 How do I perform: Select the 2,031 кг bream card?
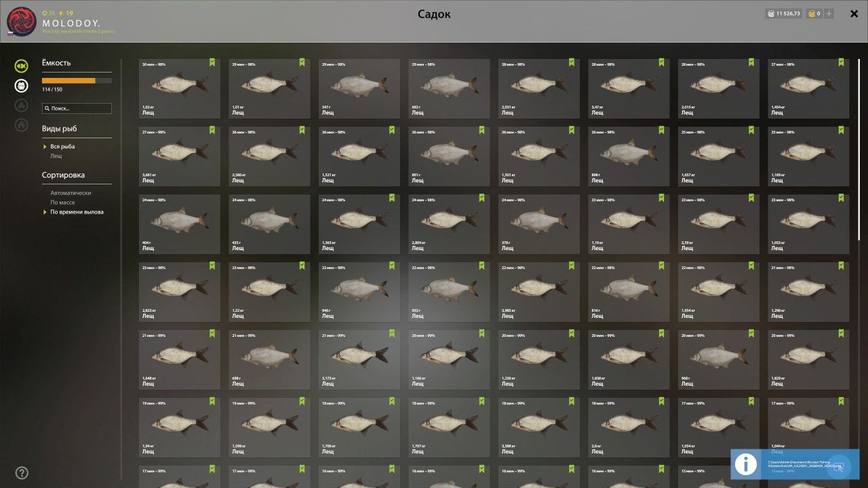[539, 89]
